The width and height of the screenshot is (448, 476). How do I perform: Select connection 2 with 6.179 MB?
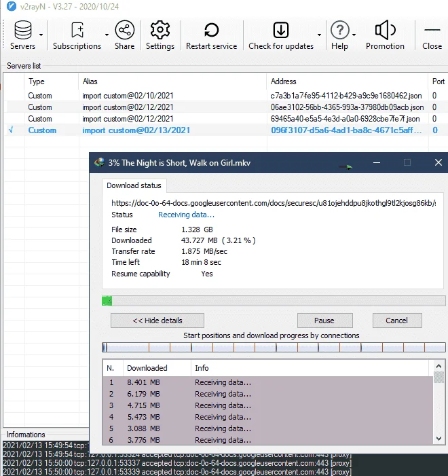[267, 394]
